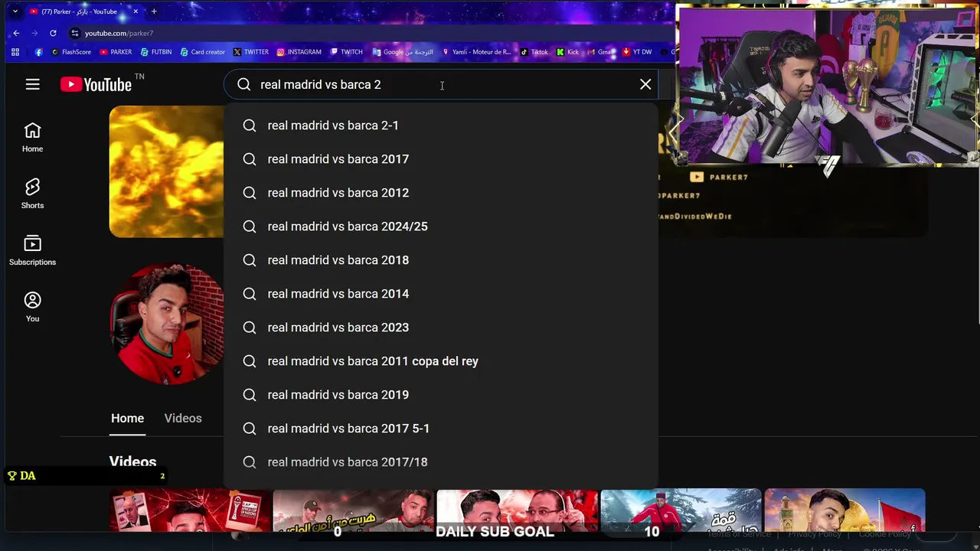Open the FUTBIN bookmark

pos(156,52)
